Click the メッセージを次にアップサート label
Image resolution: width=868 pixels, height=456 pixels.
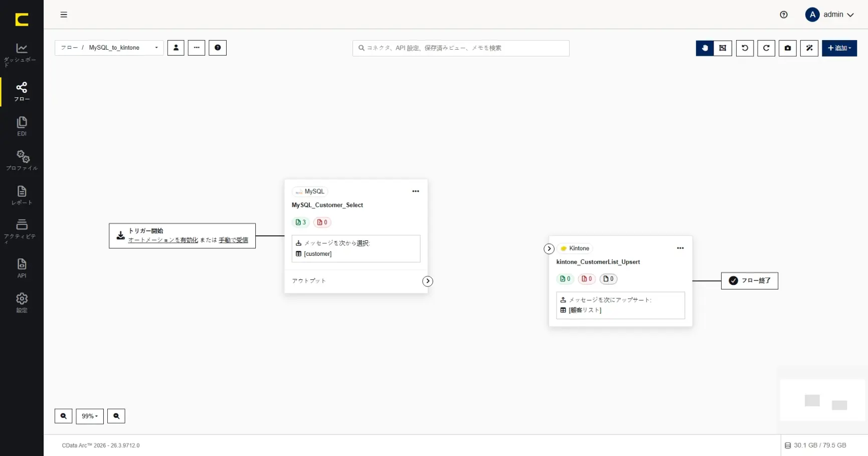tap(610, 300)
